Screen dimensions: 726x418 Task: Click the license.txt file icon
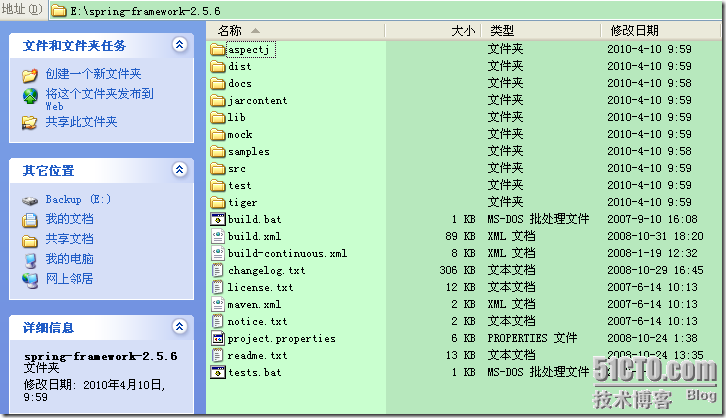(x=218, y=287)
